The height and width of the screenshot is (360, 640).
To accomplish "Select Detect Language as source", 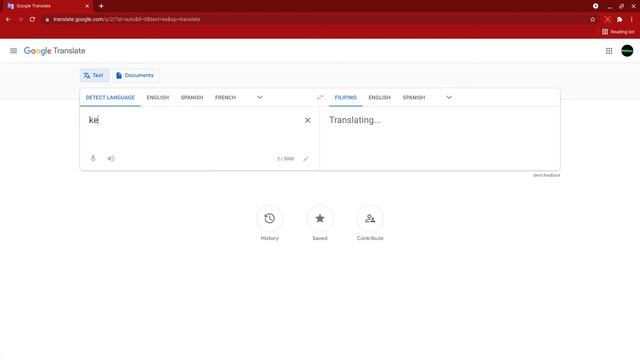I will [110, 98].
